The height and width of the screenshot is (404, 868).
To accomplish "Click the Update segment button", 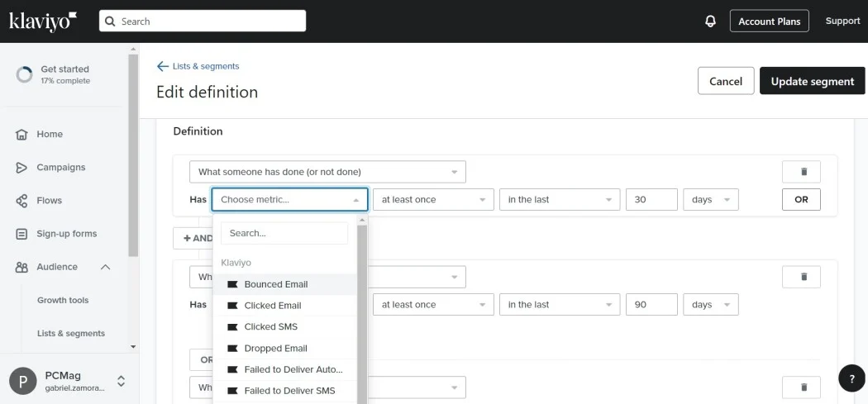I will tap(812, 82).
